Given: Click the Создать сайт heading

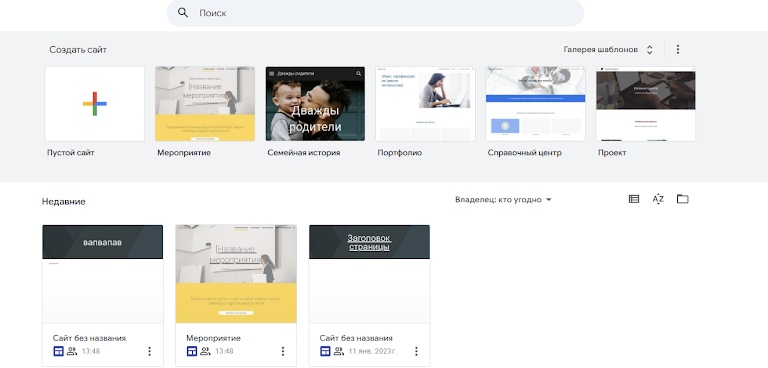Looking at the screenshot, I should coord(78,49).
